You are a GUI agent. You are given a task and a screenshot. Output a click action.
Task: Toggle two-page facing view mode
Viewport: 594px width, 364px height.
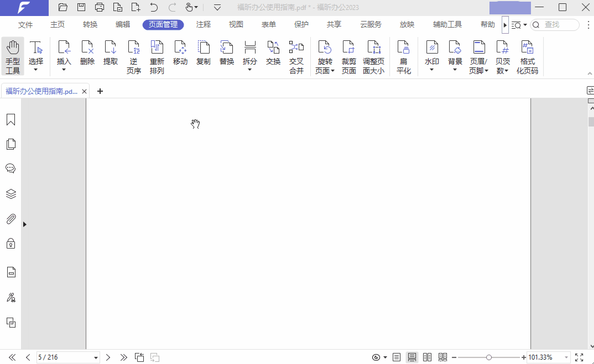427,357
